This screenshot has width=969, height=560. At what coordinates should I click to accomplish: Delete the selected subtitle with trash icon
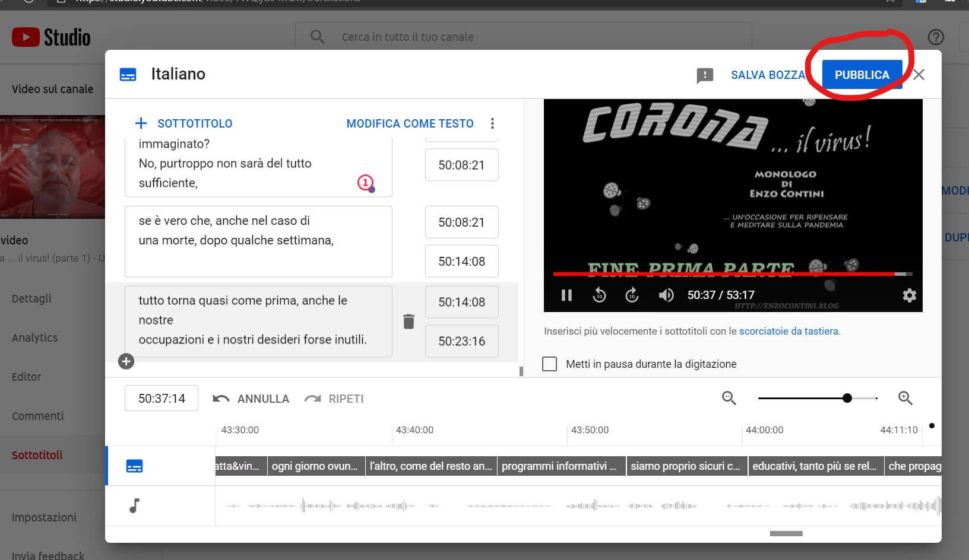point(408,322)
